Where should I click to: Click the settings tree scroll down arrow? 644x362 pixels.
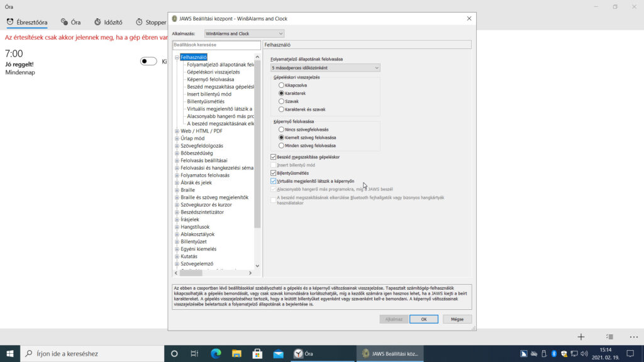[x=257, y=266]
